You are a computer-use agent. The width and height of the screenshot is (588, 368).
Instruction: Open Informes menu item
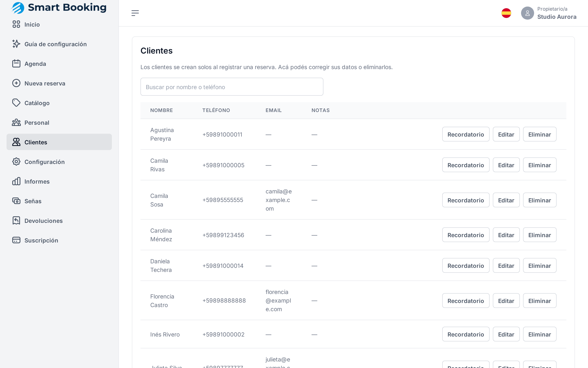(x=59, y=182)
